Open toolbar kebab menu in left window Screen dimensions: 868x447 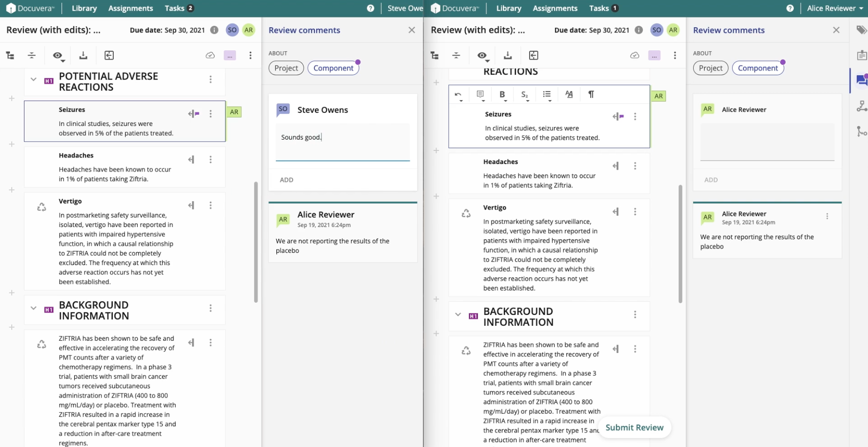pyautogui.click(x=250, y=55)
